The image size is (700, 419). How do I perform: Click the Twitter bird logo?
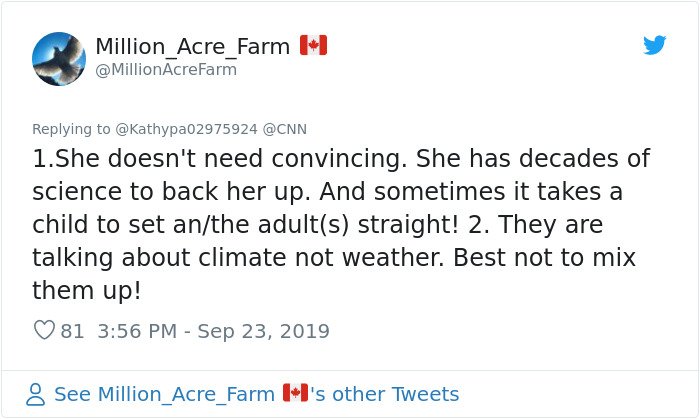654,45
